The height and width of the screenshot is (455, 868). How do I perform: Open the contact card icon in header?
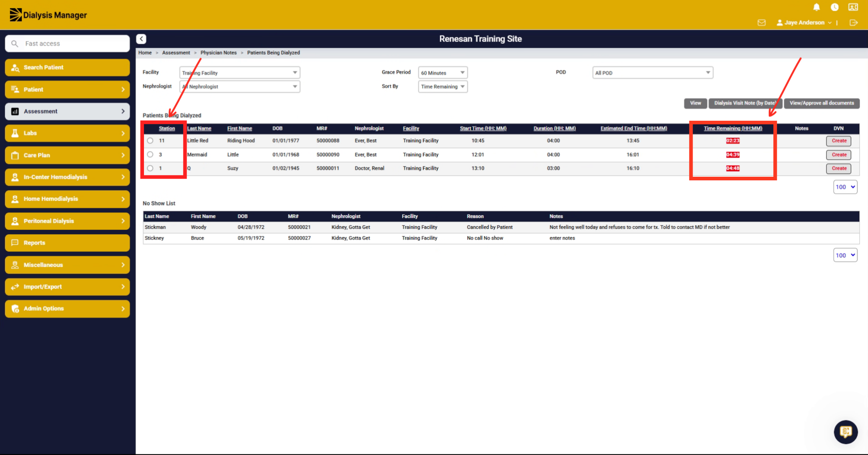coord(853,7)
